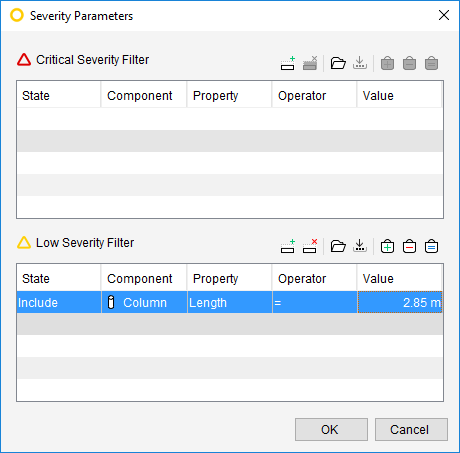Image resolution: width=460 pixels, height=453 pixels.
Task: Click Value header in Critical filter table
Action: pyautogui.click(x=399, y=95)
